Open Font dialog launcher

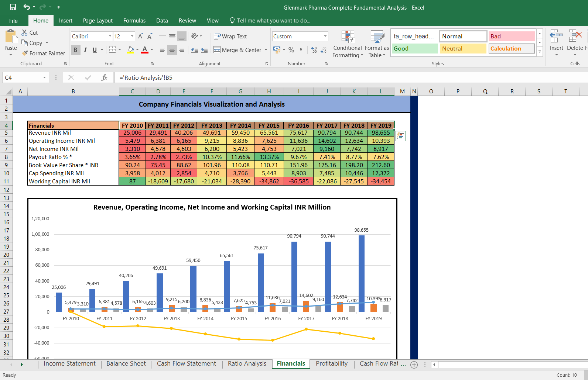[152, 64]
